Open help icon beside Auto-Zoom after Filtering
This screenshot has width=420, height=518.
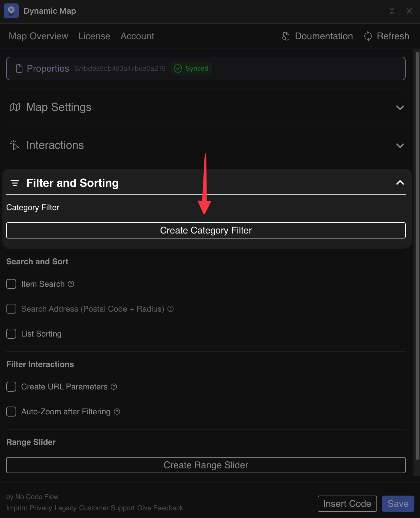[117, 412]
